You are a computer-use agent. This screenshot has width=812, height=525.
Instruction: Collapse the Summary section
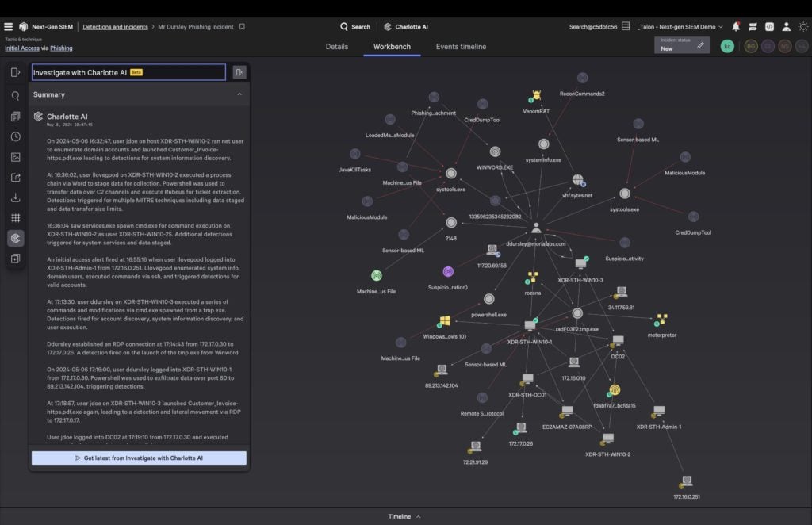point(239,94)
